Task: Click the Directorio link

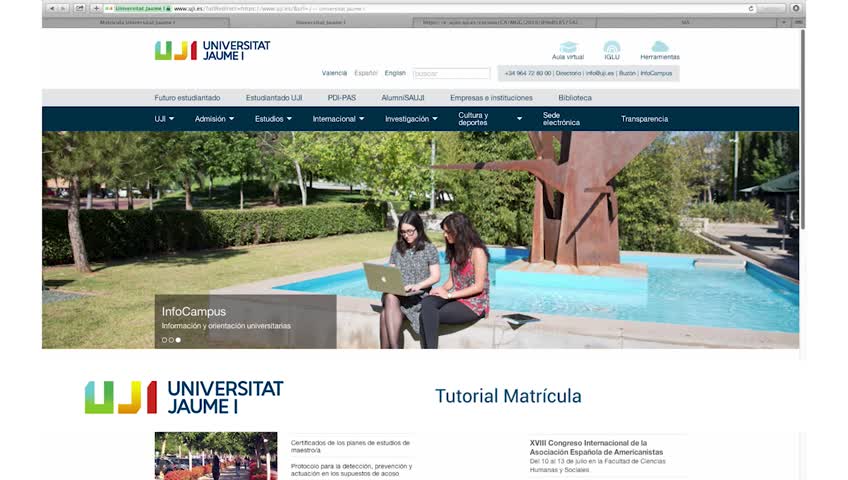Action: pyautogui.click(x=568, y=74)
